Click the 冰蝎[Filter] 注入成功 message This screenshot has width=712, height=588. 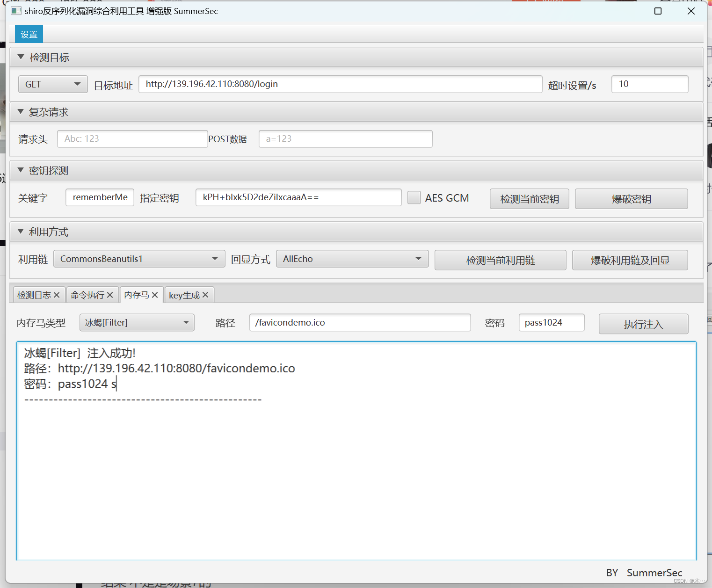point(80,353)
